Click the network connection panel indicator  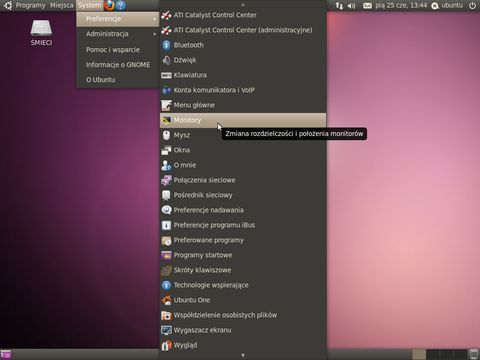click(339, 5)
